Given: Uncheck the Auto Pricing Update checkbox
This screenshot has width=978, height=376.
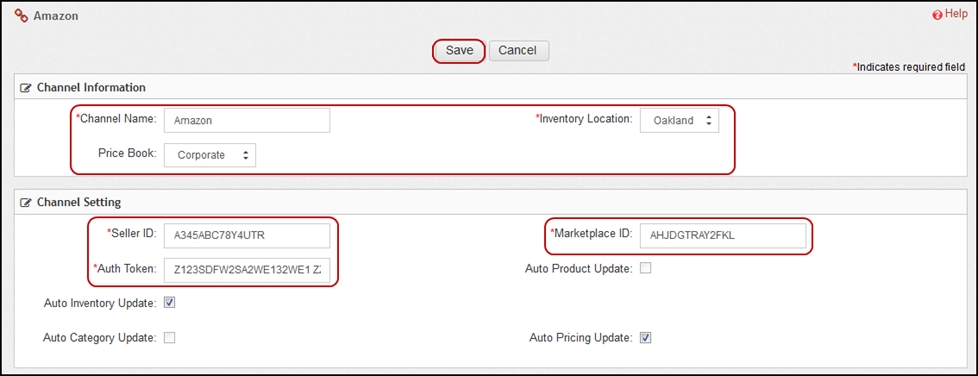Looking at the screenshot, I should pyautogui.click(x=646, y=338).
